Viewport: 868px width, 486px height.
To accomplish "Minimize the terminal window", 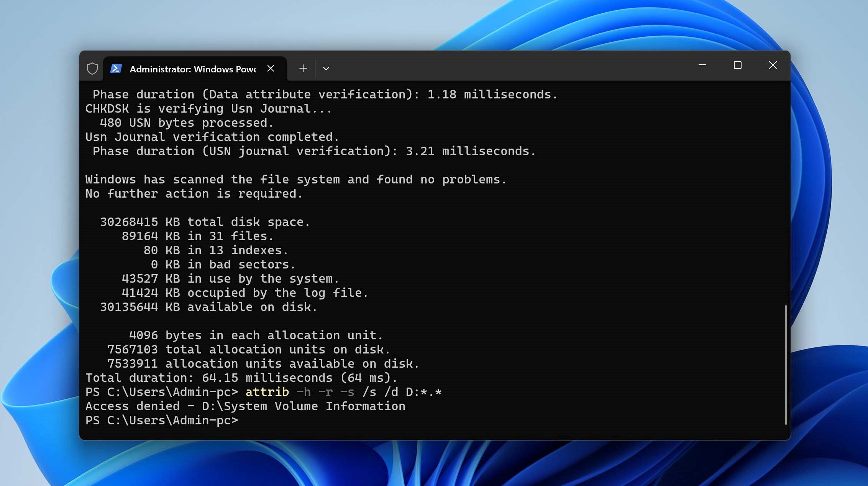I will tap(702, 65).
